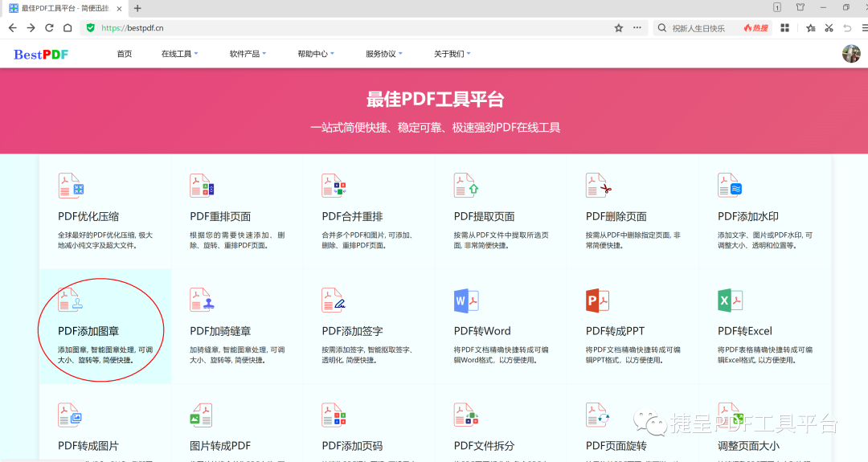Click the PDF转成PPT title
This screenshot has width=868, height=462.
pyautogui.click(x=615, y=331)
